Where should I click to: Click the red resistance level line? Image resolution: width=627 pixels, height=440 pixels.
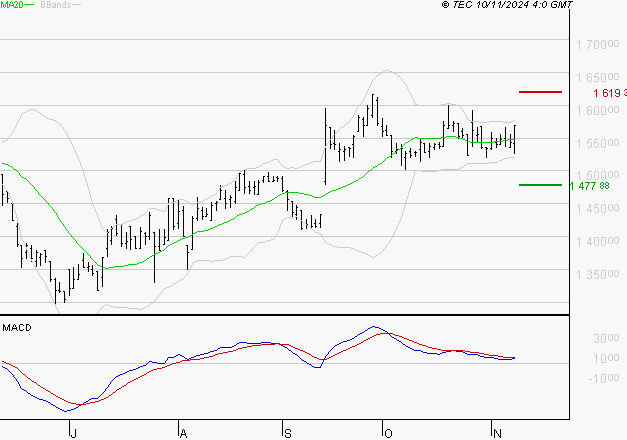540,92
